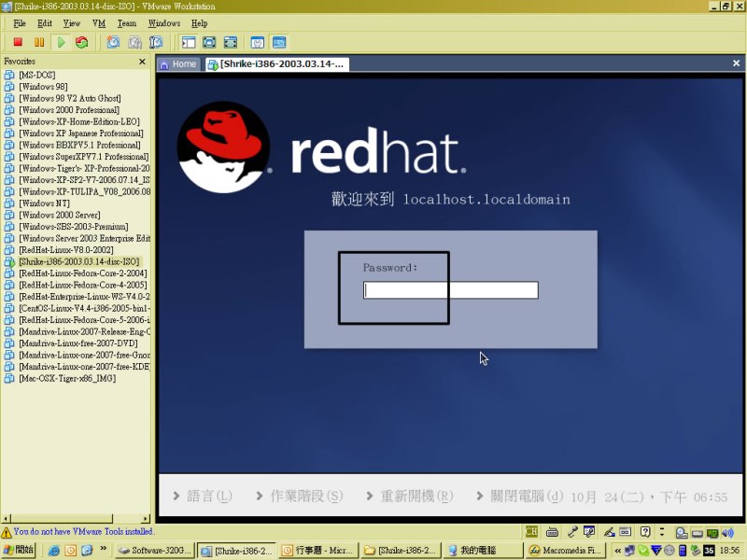Screen dimensions: 747x560
Task: Reset the virtual machine using the reset icon
Action: click(x=82, y=42)
